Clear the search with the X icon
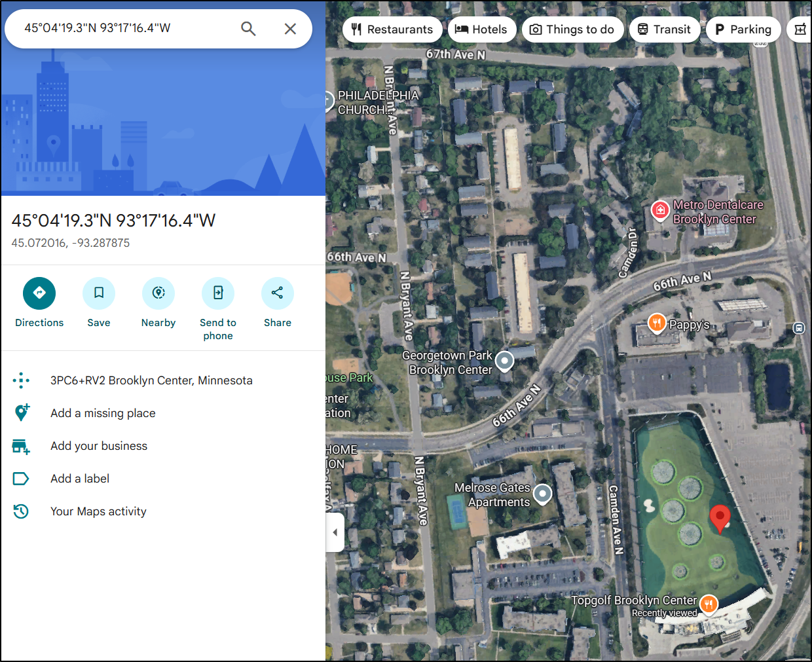812x662 pixels. point(290,29)
